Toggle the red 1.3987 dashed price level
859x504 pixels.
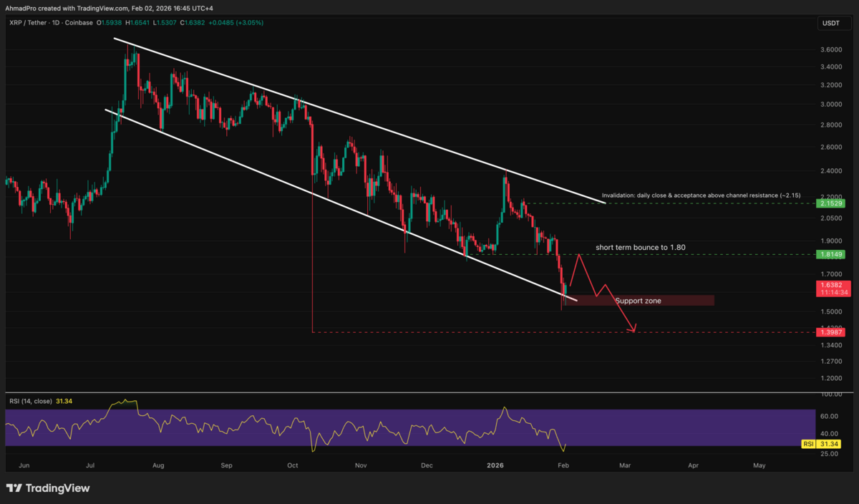point(830,332)
